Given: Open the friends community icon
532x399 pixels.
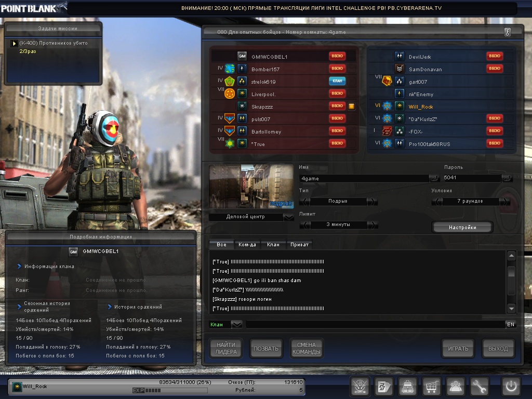Looking at the screenshot, I should (x=456, y=387).
